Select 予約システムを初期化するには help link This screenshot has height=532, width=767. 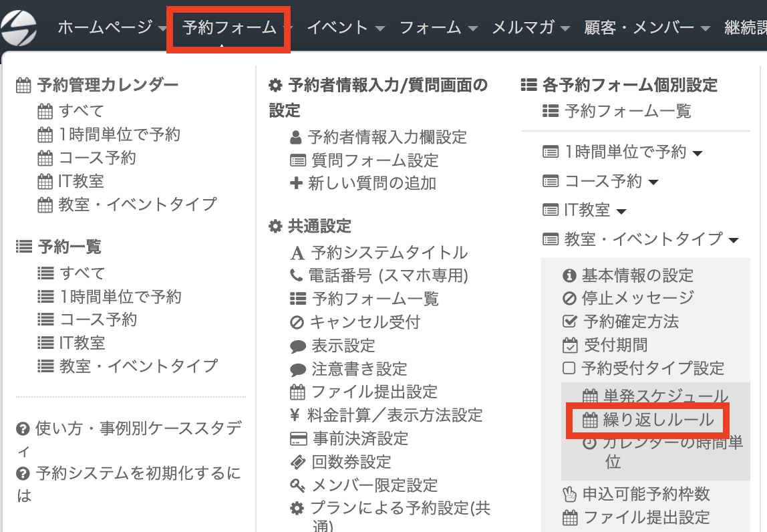click(129, 484)
